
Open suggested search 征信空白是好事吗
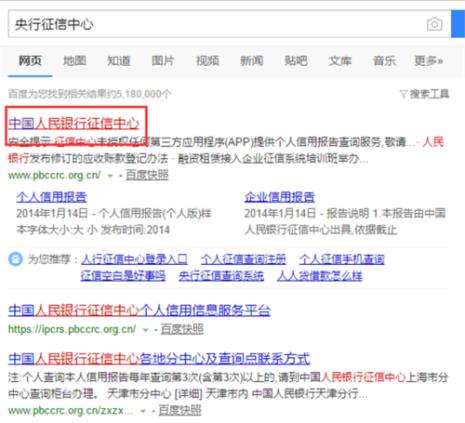[x=123, y=276]
